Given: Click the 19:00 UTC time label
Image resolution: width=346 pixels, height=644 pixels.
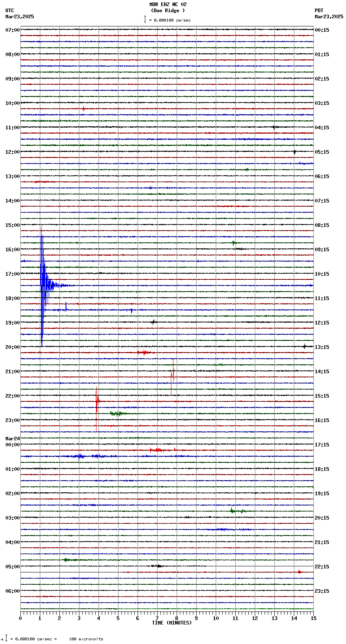Looking at the screenshot, I should tap(13, 323).
